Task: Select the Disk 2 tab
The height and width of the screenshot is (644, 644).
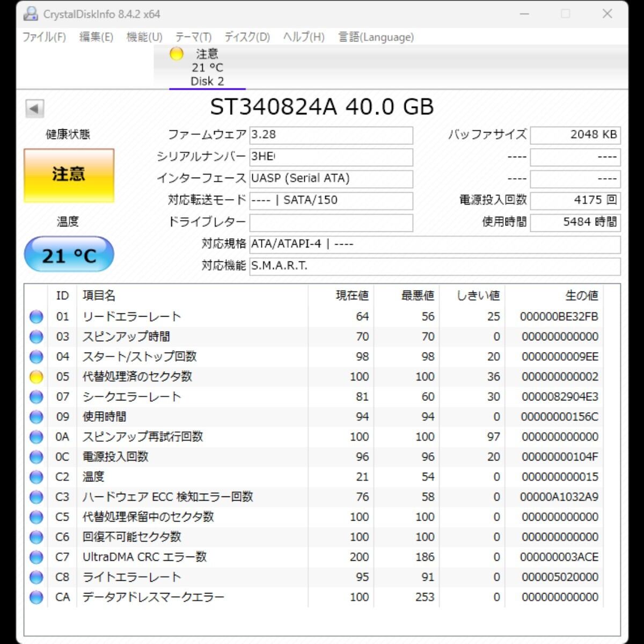Action: pyautogui.click(x=207, y=68)
